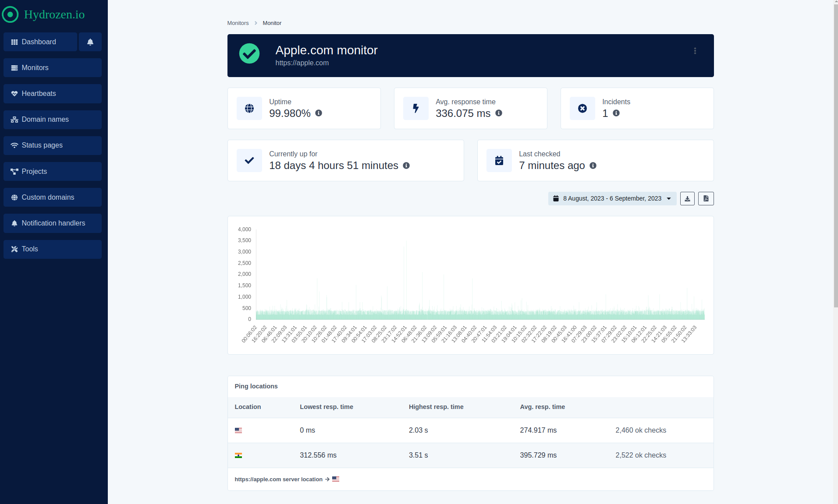Click the Last checked calendar icon
Screen dimensions: 838x504
click(499, 160)
